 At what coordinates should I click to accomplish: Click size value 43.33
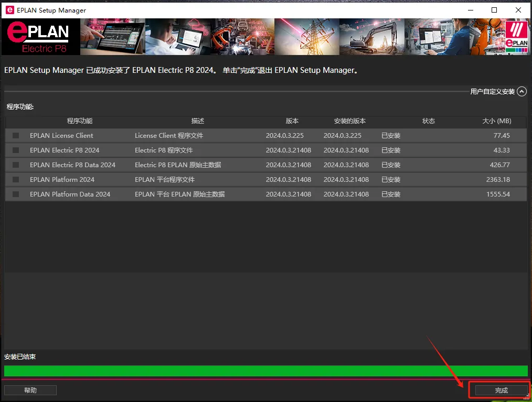point(502,150)
